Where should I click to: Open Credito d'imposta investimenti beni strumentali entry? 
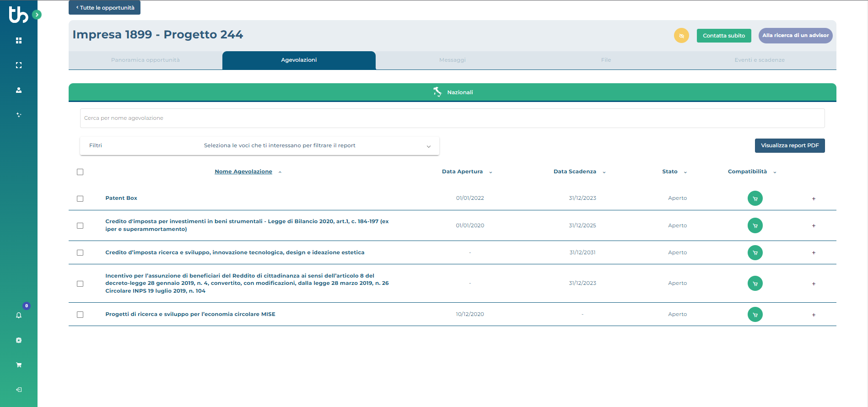[x=247, y=225]
